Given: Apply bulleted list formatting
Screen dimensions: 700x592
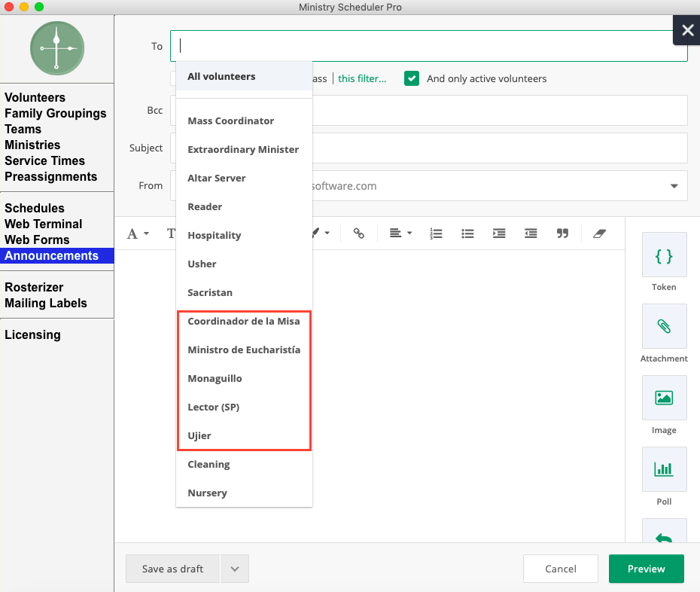Looking at the screenshot, I should click(467, 233).
